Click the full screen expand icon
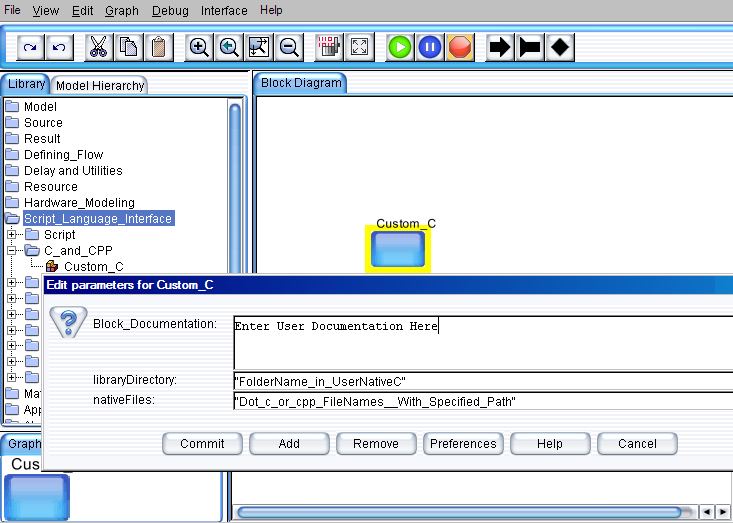The width and height of the screenshot is (733, 523). coord(359,47)
